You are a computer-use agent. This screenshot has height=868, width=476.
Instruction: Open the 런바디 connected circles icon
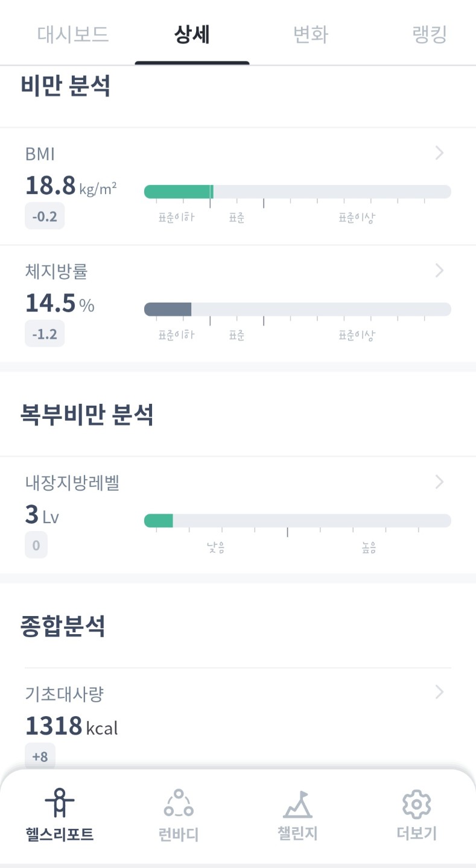(179, 804)
